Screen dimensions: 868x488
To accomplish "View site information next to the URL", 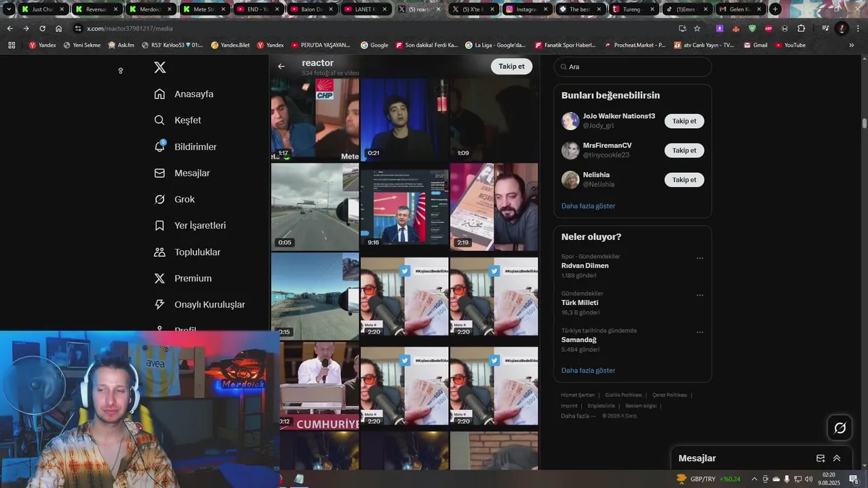I will point(79,28).
